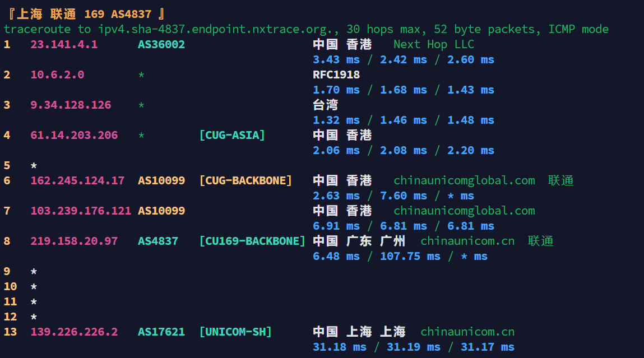The image size is (644, 358).
Task: Click the IP address 10.6.2.0
Action: 57,75
